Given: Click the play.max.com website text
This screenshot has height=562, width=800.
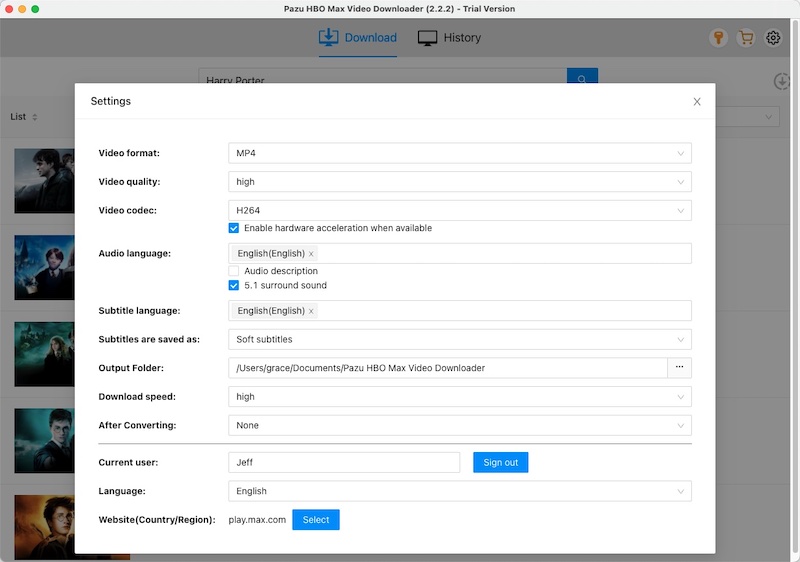Looking at the screenshot, I should 257,520.
